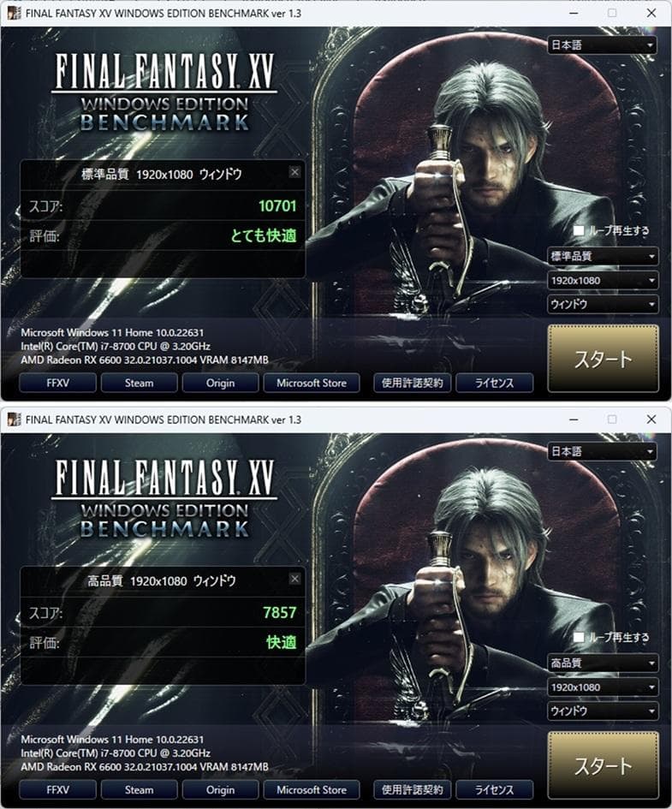672x809 pixels.
Task: Open 使用許諾契約 in the upper window
Action: (x=412, y=383)
